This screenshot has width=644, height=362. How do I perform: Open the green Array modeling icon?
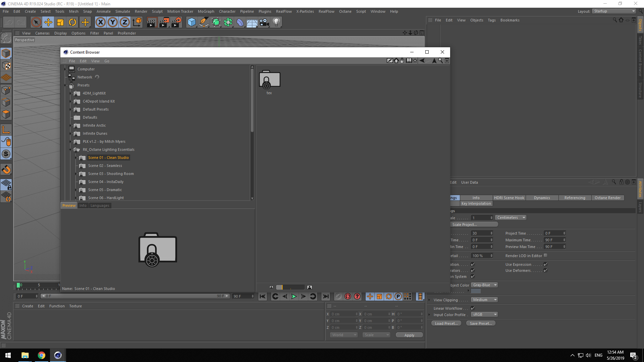(x=228, y=22)
